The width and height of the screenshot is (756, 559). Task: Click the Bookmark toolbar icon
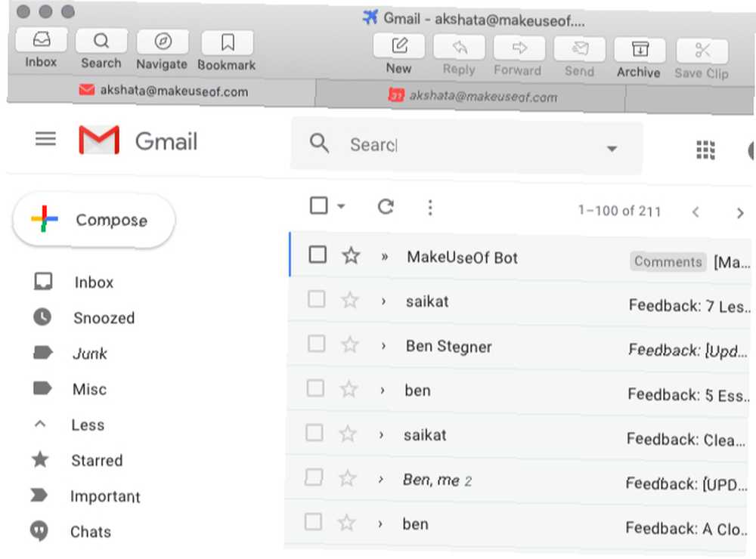pos(228,43)
